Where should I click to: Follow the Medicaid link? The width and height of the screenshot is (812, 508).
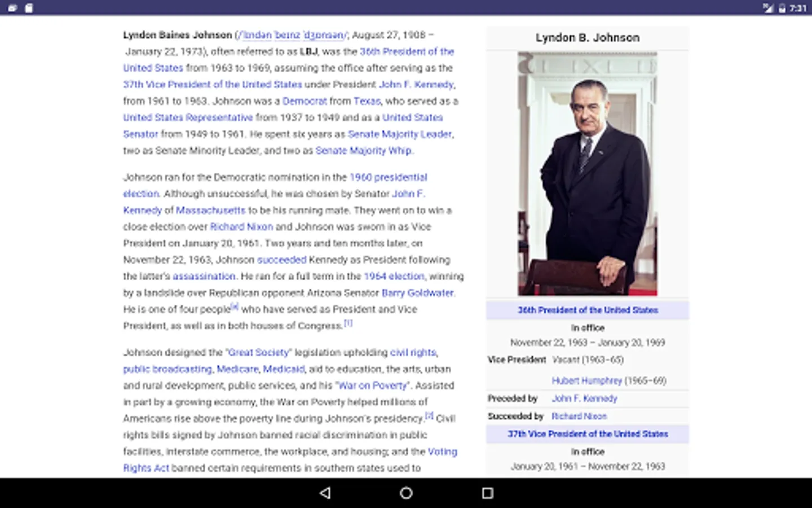284,369
